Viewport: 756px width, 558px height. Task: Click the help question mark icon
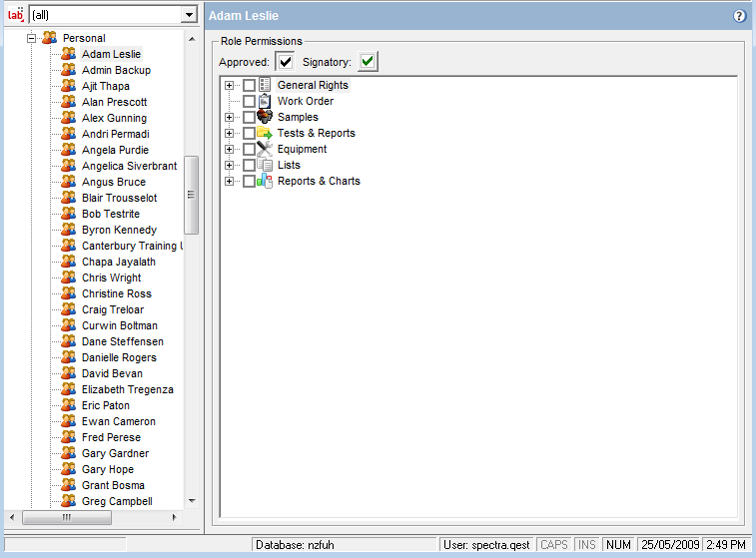pos(740,16)
